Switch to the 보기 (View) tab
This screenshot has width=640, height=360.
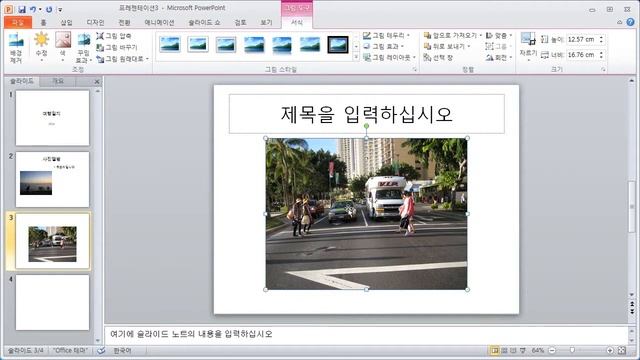pyautogui.click(x=266, y=22)
